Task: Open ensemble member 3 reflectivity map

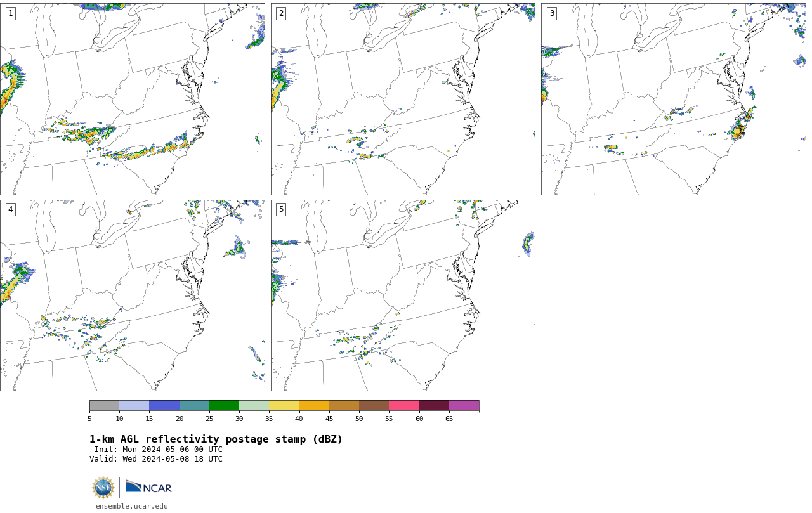Action: click(x=673, y=99)
